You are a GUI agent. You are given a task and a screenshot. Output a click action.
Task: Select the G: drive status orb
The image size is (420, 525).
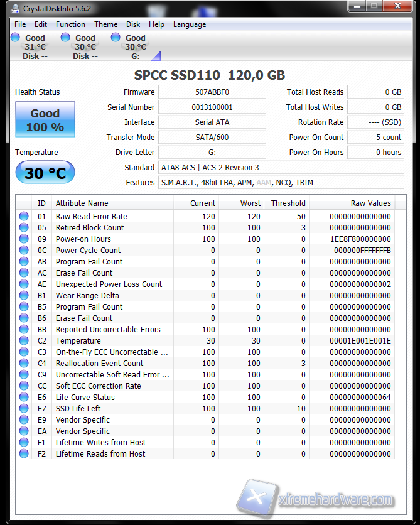(x=116, y=38)
